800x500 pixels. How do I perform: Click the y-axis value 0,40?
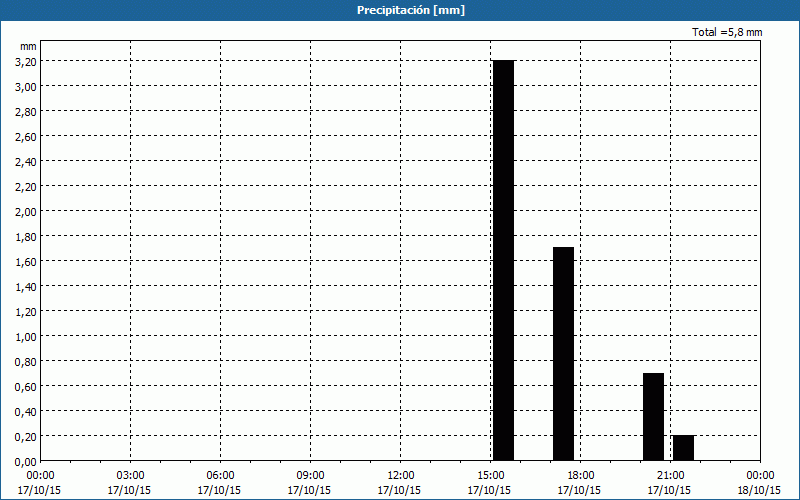coord(26,412)
